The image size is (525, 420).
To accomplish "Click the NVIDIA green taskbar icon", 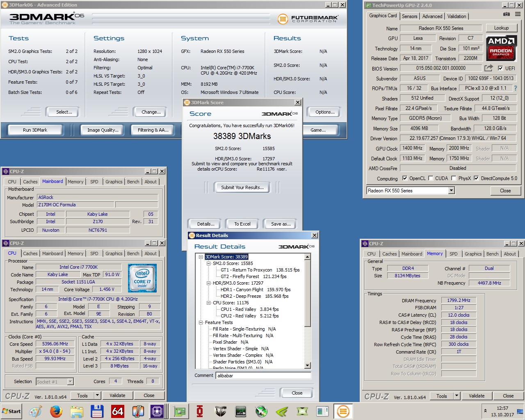I will [282, 411].
